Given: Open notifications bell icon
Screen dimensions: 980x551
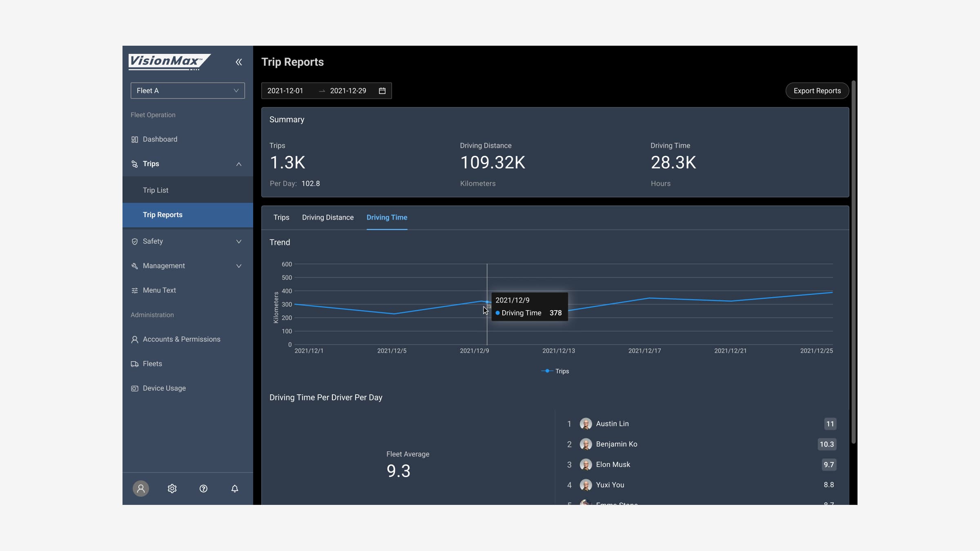Looking at the screenshot, I should click(235, 489).
